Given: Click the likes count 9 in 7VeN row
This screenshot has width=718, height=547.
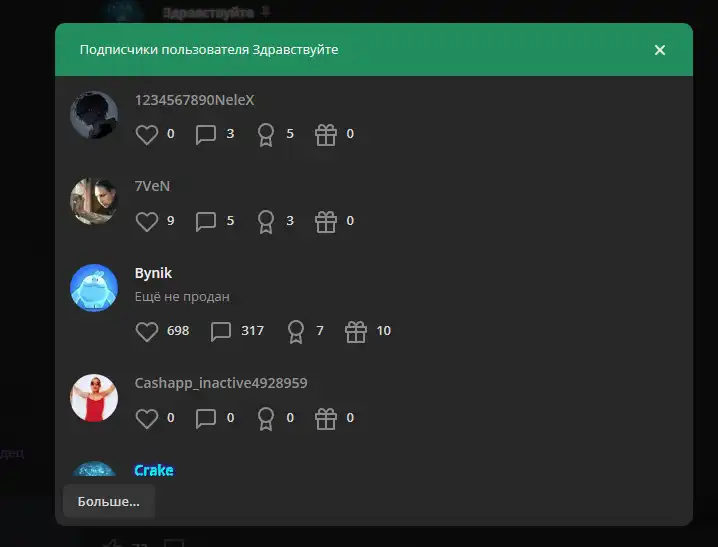Looking at the screenshot, I should click(170, 221).
